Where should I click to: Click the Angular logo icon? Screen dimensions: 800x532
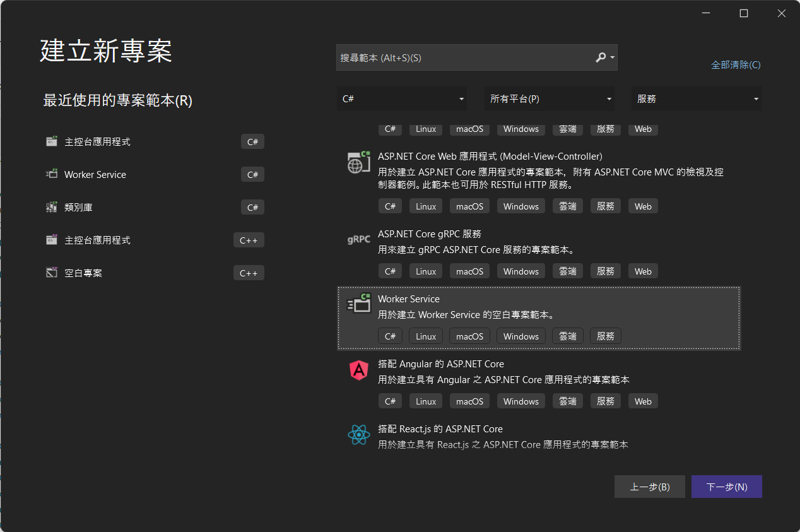click(359, 370)
